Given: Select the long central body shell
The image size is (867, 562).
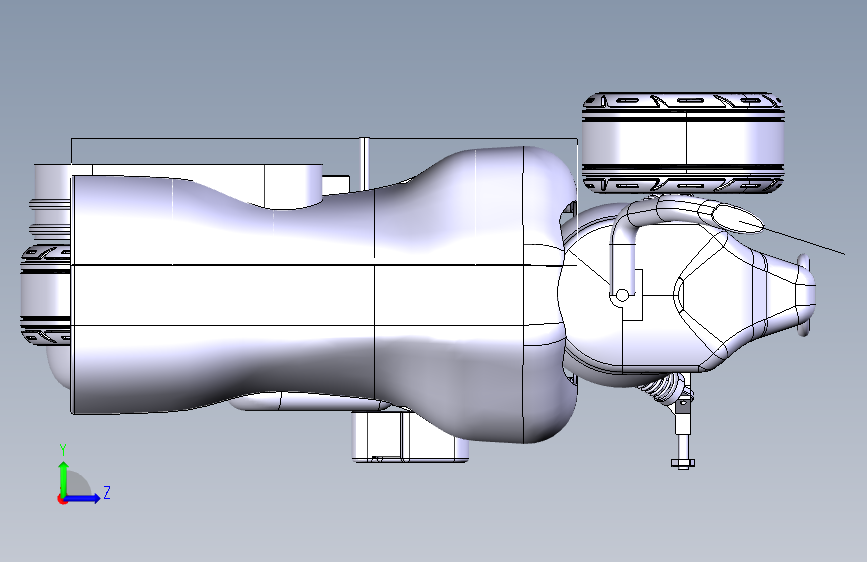Looking at the screenshot, I should [323, 293].
